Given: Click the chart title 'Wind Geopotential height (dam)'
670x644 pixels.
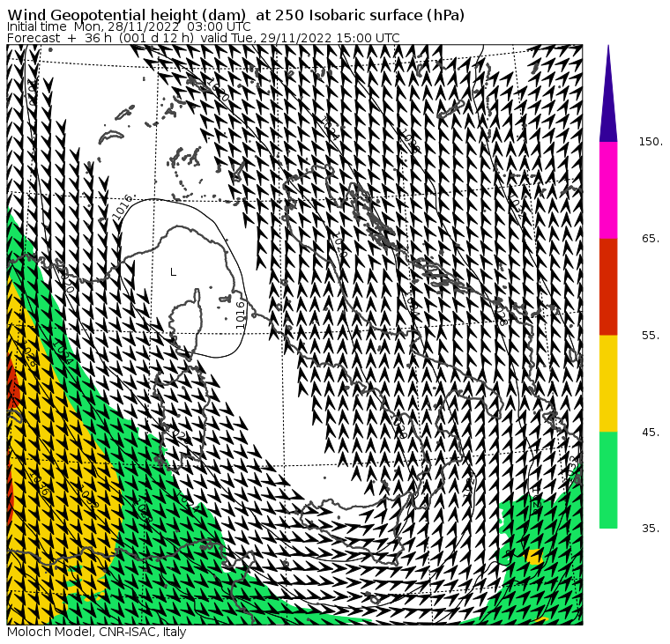Looking at the screenshot, I should (235, 15).
